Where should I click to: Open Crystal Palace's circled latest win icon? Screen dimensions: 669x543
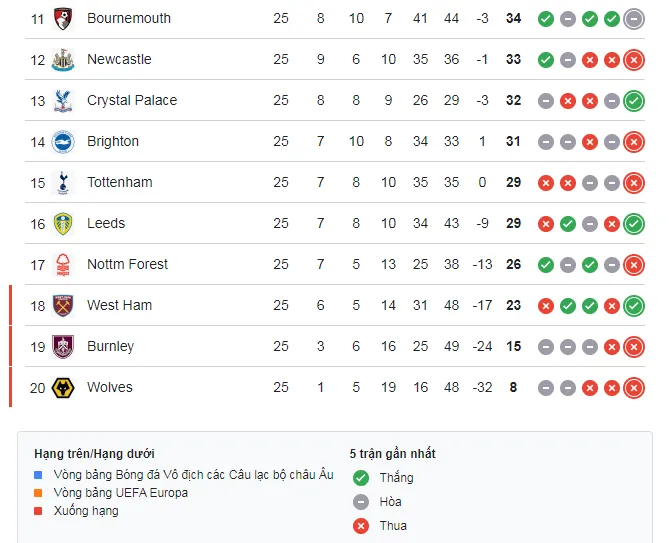tap(633, 100)
